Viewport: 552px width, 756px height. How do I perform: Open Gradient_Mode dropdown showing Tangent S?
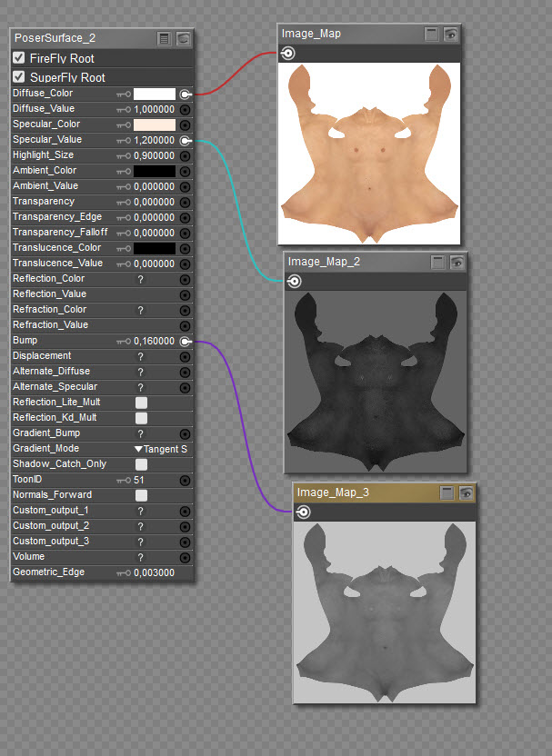pyautogui.click(x=161, y=449)
